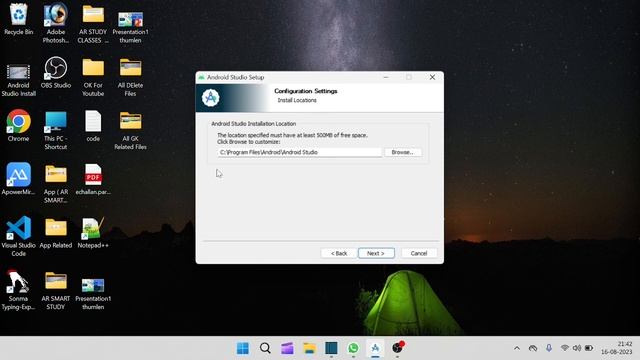Open the Windows Start menu
640x360 pixels.
click(x=243, y=348)
